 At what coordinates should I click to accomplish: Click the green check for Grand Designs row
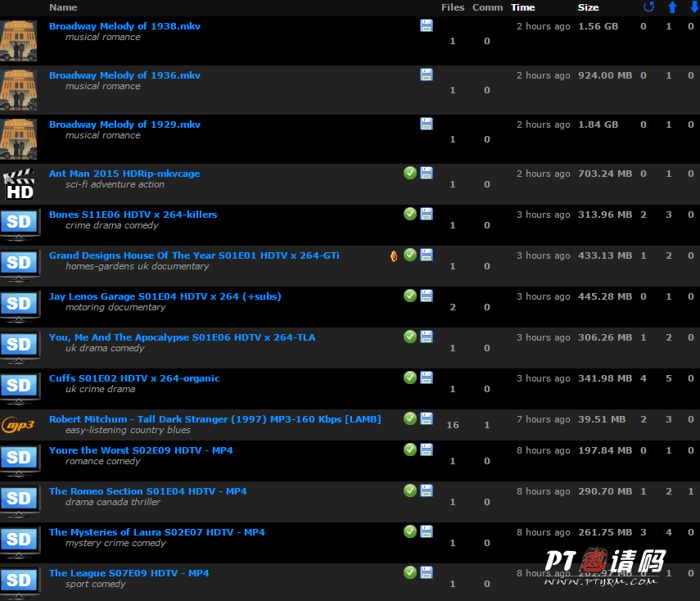410,255
